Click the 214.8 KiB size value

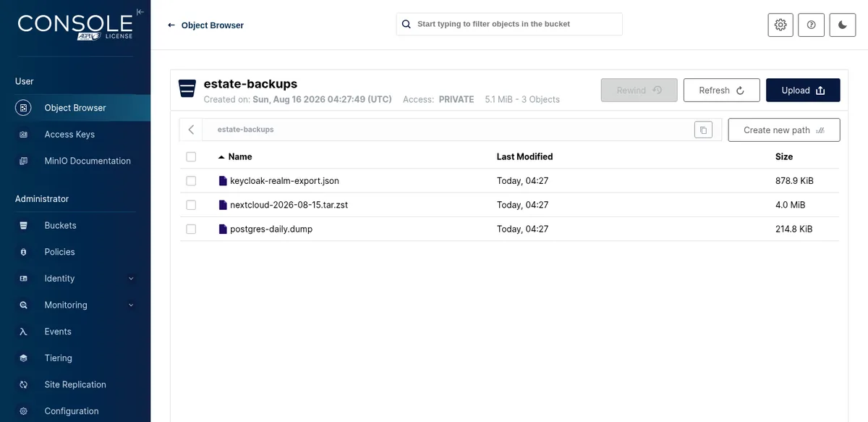click(793, 229)
